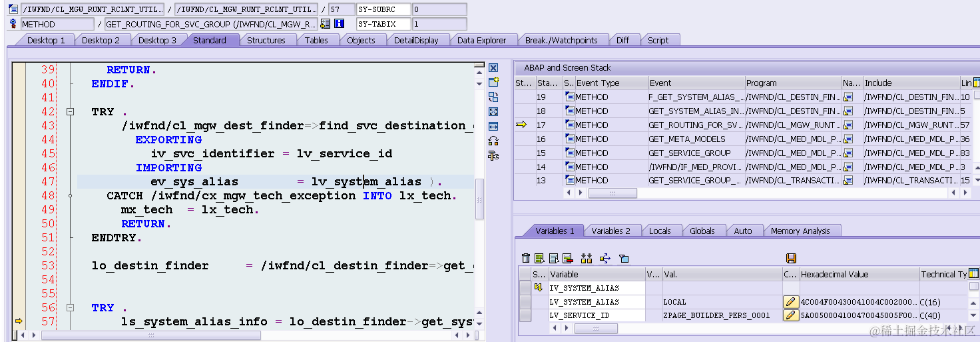Open the Data Explorer tab
Image resolution: width=980 pixels, height=342 pixels.
coord(482,40)
